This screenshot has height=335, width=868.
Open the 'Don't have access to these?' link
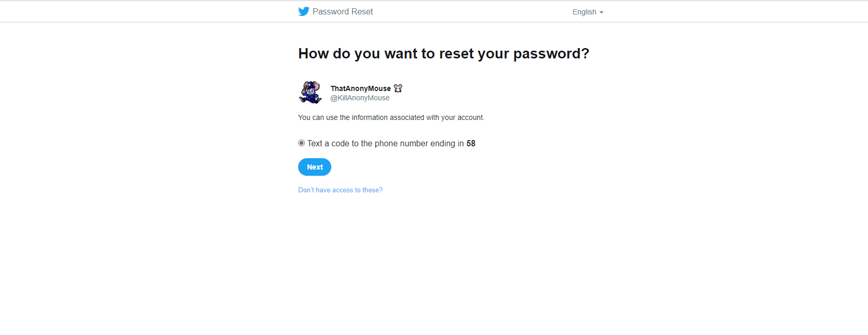[341, 190]
